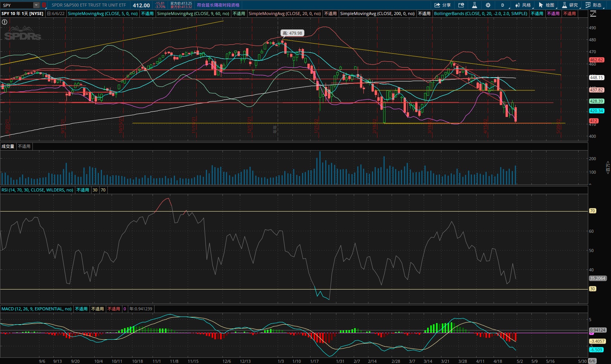Click the 428.39 price axis bubble
Screen dimensions: 611x364
click(596, 101)
